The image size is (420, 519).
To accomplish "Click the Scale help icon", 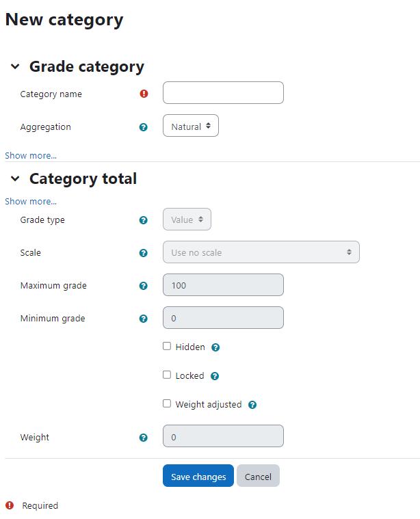I will tap(143, 253).
